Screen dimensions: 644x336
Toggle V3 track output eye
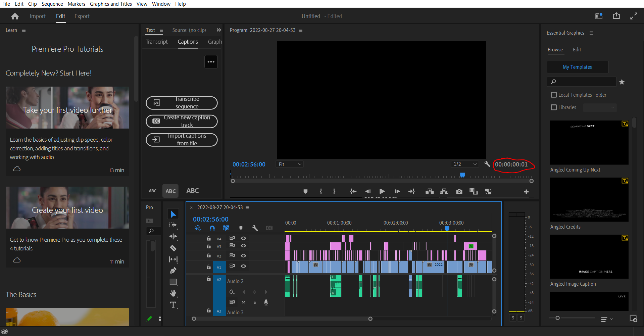[x=244, y=246]
